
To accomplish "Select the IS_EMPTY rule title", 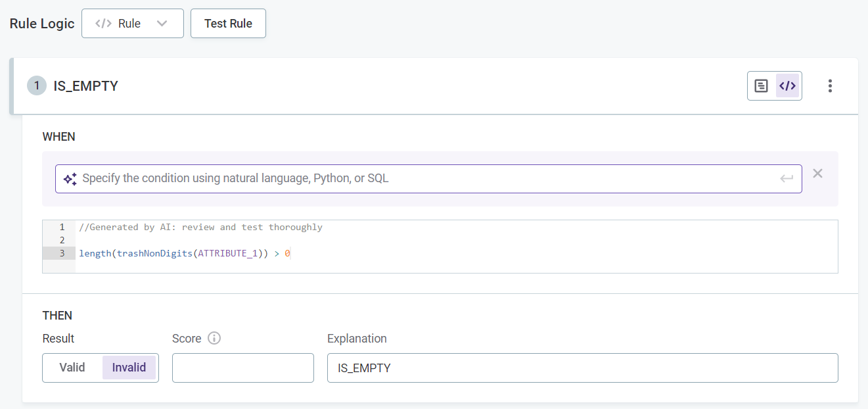I will click(x=85, y=86).
